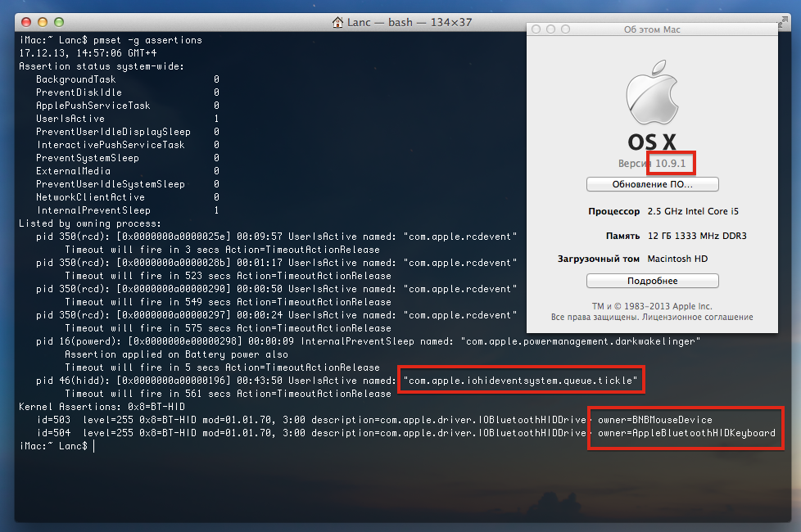
Task: Click the Память 12 ГБ 1333 MHz DDR3 value
Action: click(697, 236)
